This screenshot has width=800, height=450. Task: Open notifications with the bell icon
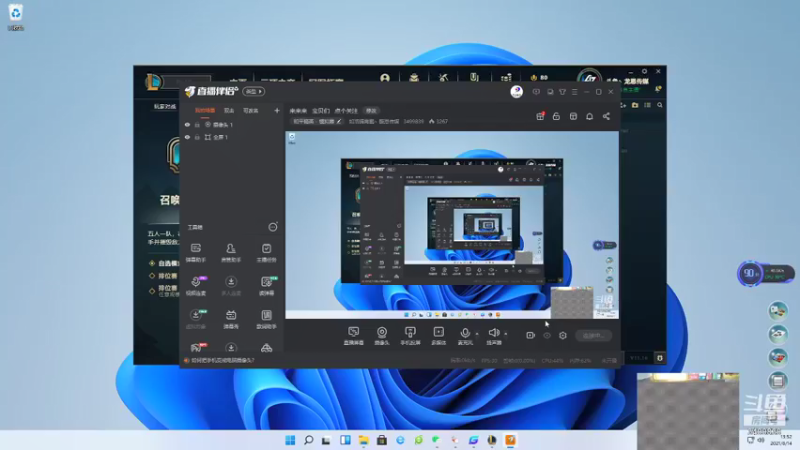(589, 116)
